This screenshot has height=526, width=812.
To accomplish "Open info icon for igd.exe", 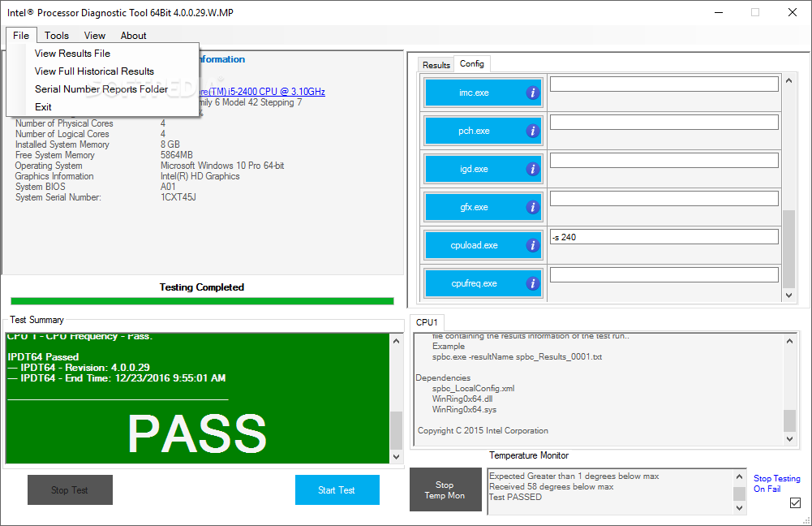I will click(532, 169).
